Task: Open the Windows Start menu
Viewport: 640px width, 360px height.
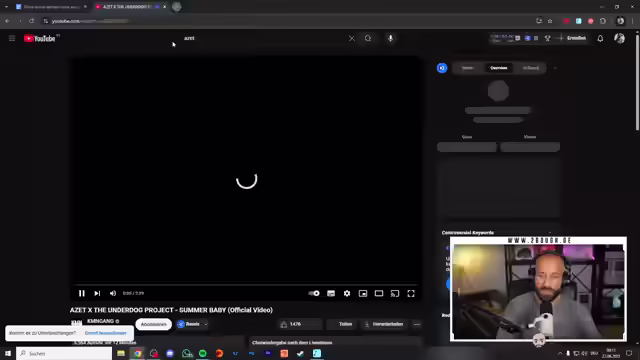Action: click(7, 353)
